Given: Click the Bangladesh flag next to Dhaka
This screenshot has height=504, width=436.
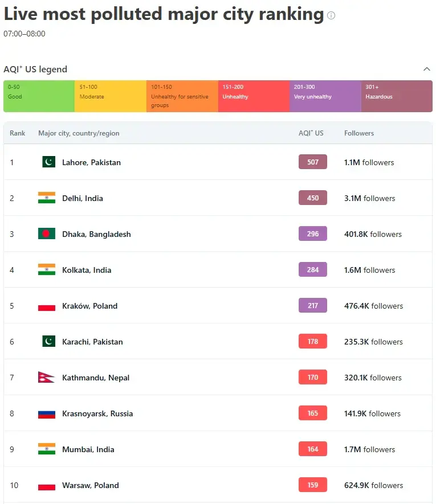Looking at the screenshot, I should pyautogui.click(x=46, y=233).
